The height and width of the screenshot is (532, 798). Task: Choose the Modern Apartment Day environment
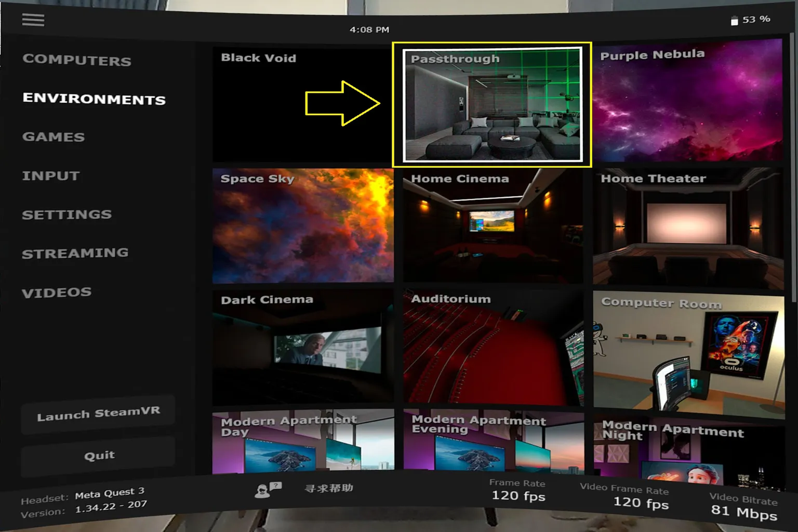coord(303,442)
